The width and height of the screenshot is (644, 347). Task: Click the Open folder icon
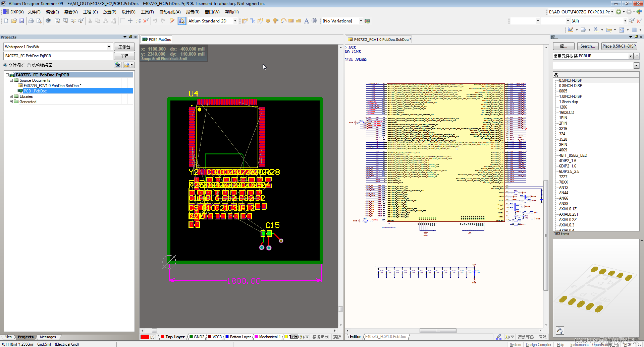14,21
